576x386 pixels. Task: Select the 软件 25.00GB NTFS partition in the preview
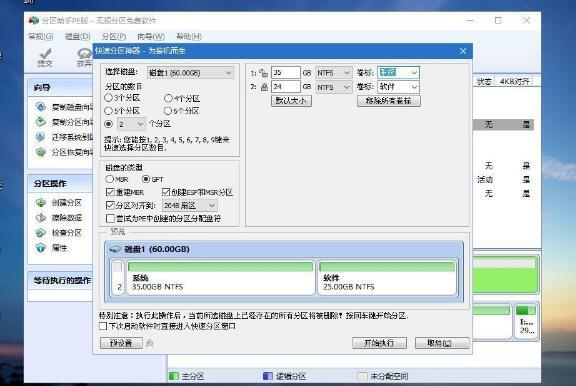(387, 278)
